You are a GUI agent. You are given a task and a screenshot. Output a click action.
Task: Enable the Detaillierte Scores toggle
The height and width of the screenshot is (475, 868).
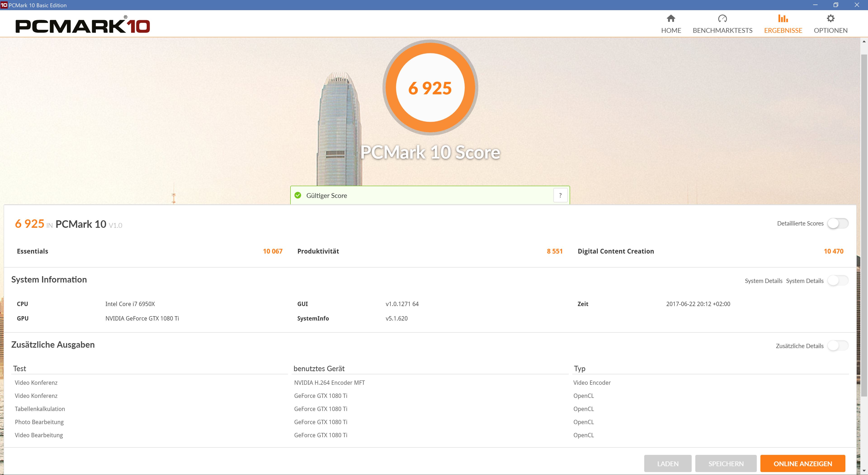838,223
